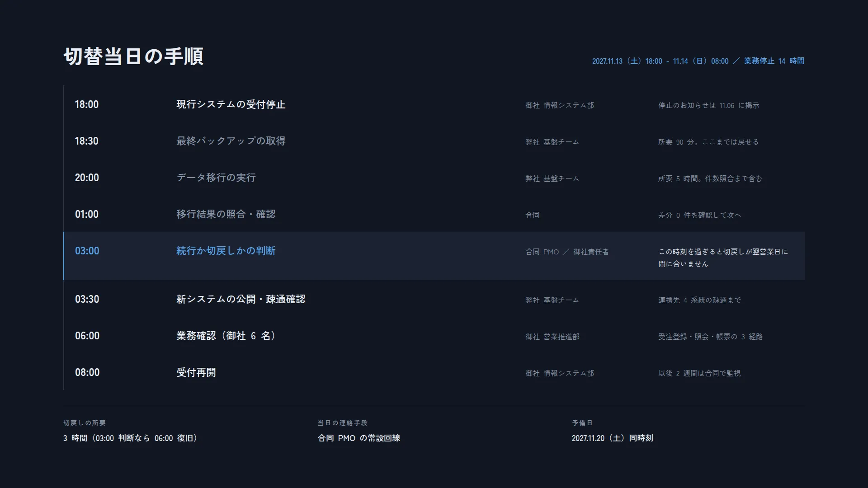The width and height of the screenshot is (868, 488).
Task: Click owner 御社 営業推進部
Action: (x=552, y=337)
